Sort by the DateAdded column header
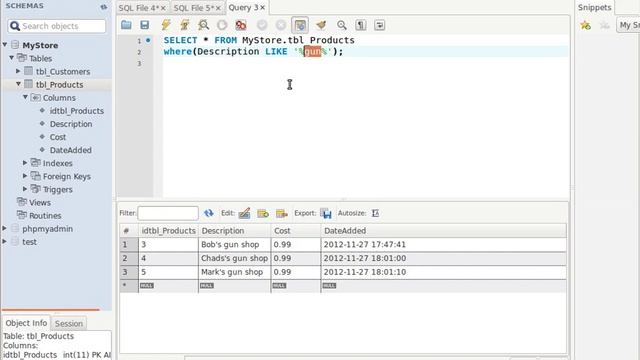This screenshot has width=640, height=360. [444, 231]
